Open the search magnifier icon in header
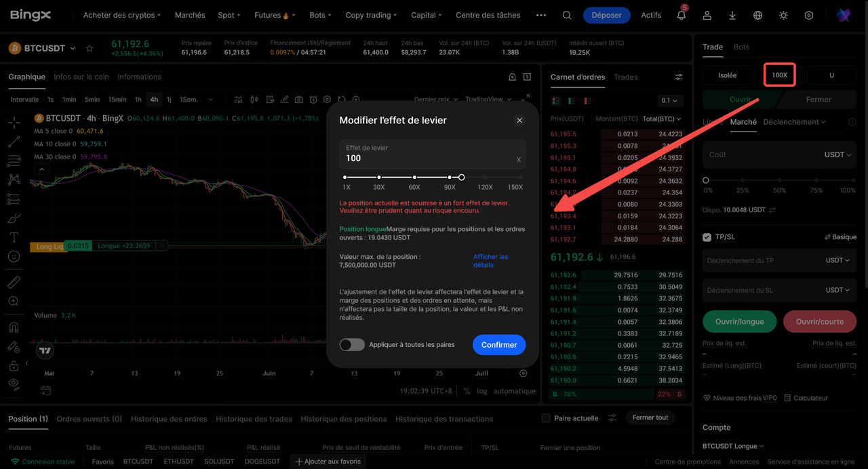The height and width of the screenshot is (469, 868). tap(567, 15)
